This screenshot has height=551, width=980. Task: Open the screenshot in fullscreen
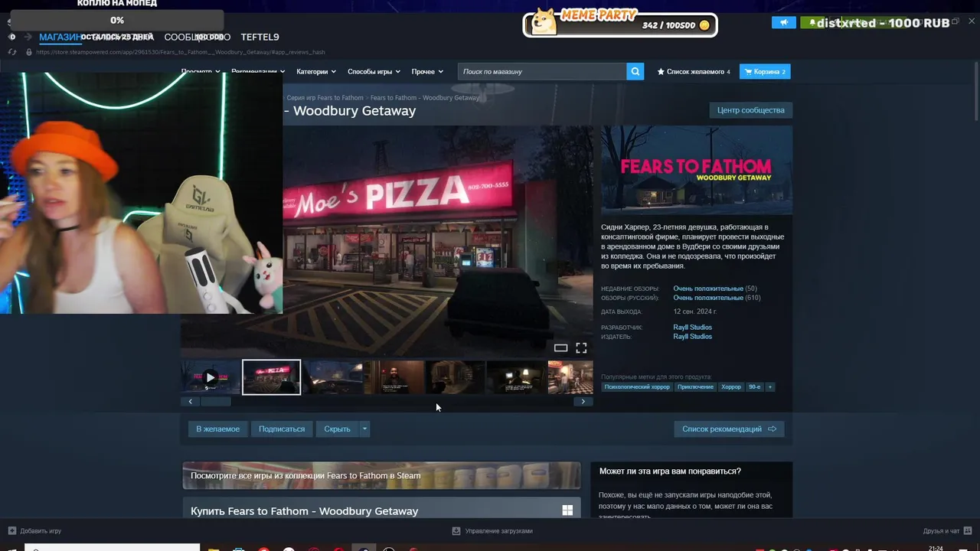point(581,348)
